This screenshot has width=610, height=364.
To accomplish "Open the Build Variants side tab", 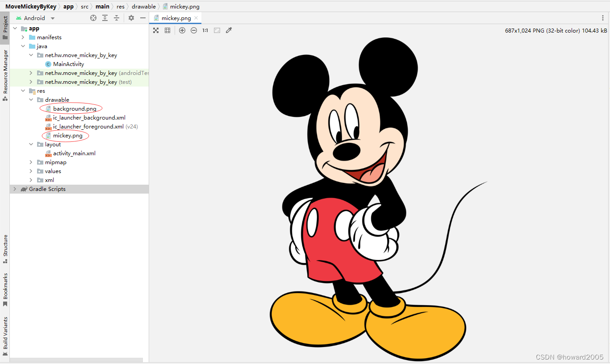I will (5, 335).
